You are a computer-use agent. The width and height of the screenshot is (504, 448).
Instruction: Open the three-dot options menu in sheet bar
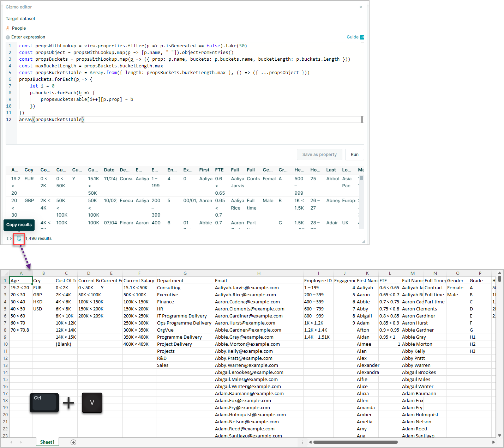302,442
